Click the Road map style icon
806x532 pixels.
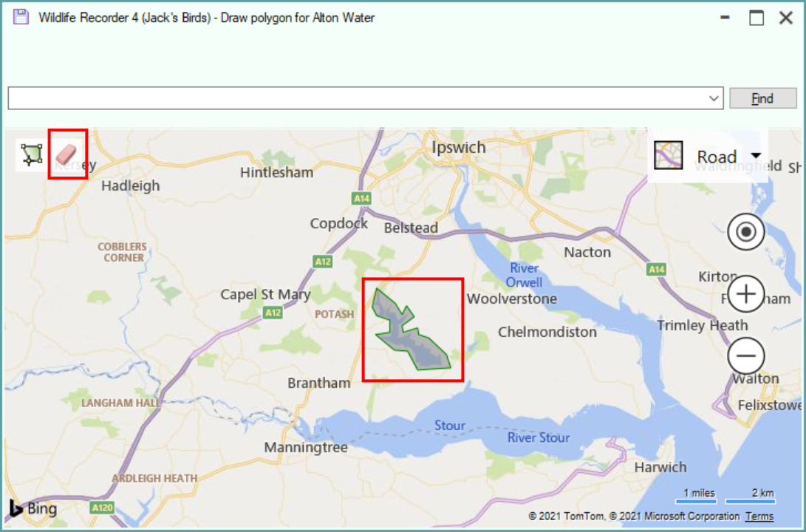click(x=669, y=155)
